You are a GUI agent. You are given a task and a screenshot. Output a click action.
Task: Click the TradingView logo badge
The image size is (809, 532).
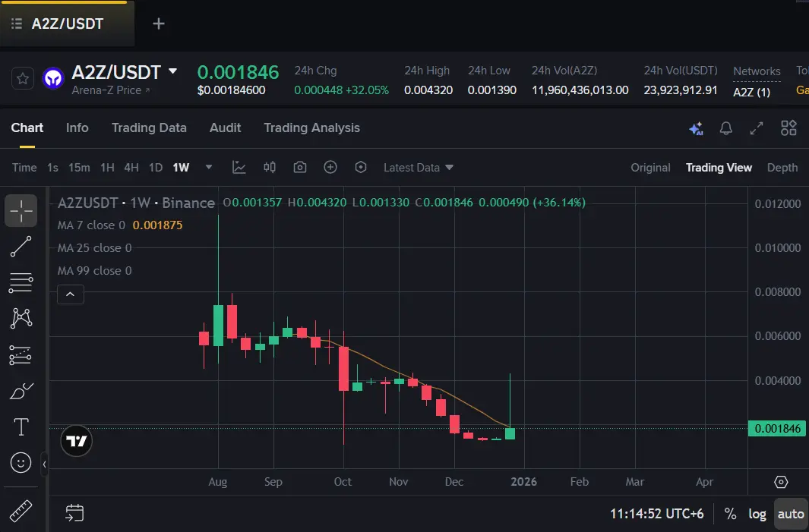77,441
